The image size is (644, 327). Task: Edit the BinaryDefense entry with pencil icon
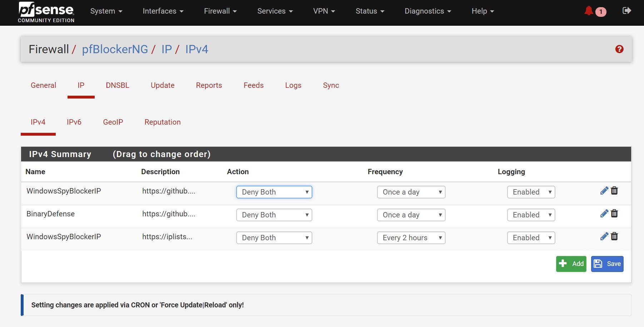click(604, 213)
